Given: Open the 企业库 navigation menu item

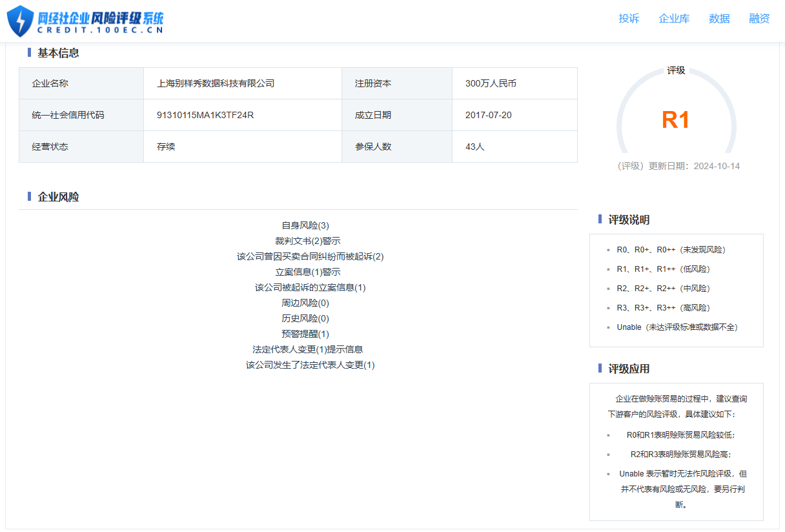Looking at the screenshot, I should click(674, 19).
